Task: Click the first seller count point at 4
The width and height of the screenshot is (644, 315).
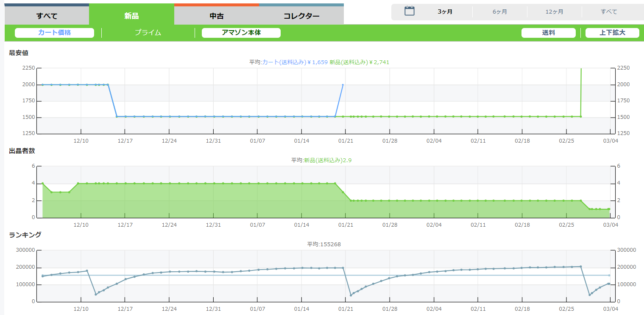Action: coord(42,183)
